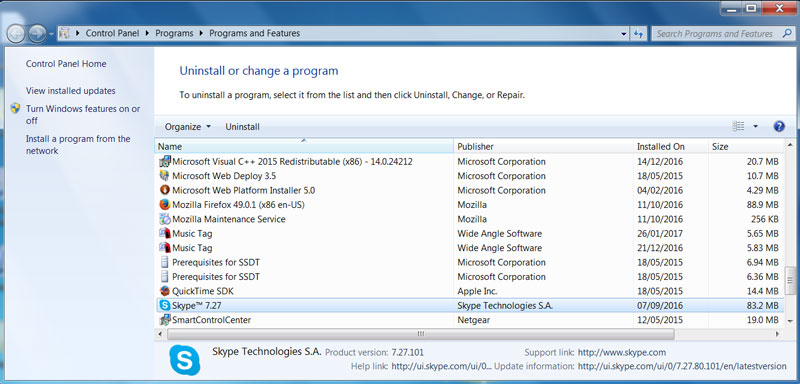Click the 88.9 MB size cell

point(762,204)
